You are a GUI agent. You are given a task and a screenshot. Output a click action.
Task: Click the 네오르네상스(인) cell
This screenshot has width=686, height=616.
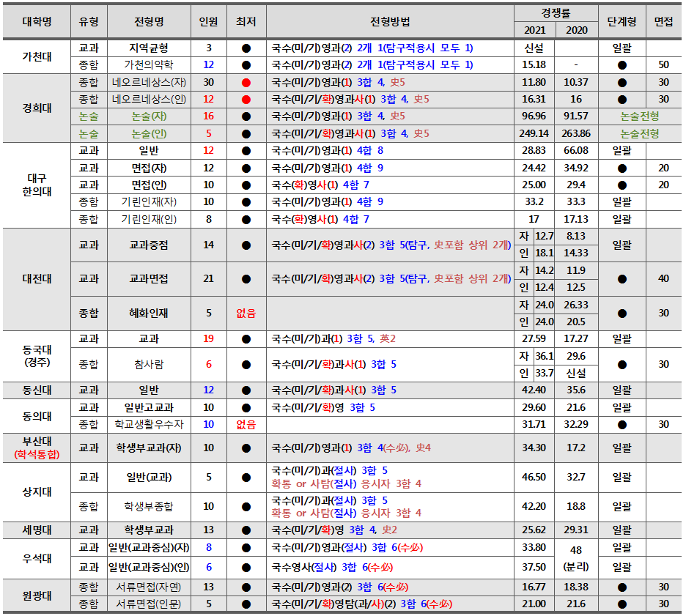(x=149, y=99)
